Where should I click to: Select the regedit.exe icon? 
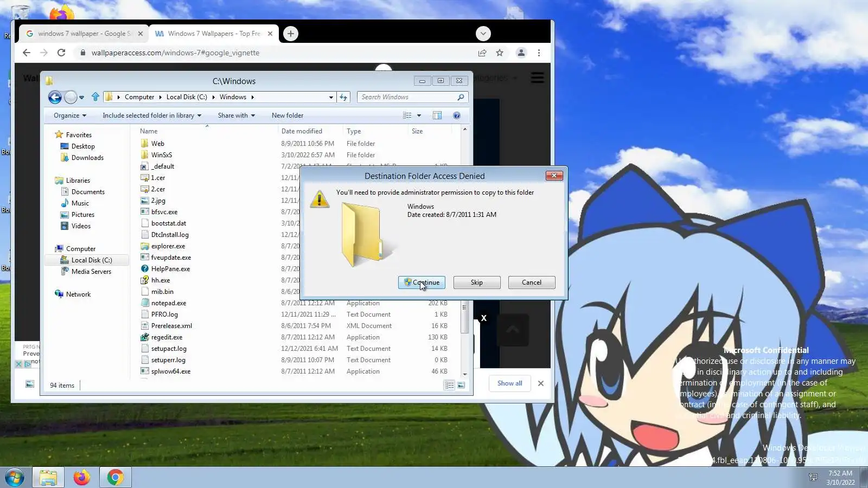click(x=144, y=337)
